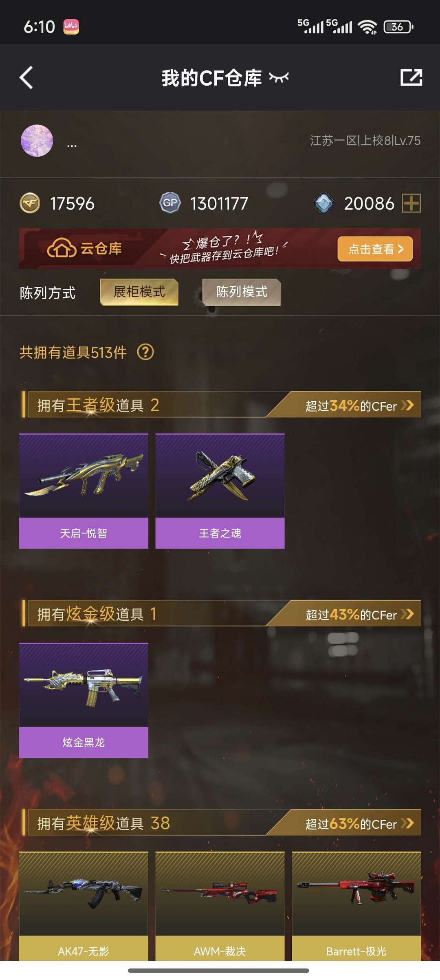This screenshot has width=440, height=980.
Task: Switch to 陈列模式 display mode
Action: [242, 292]
